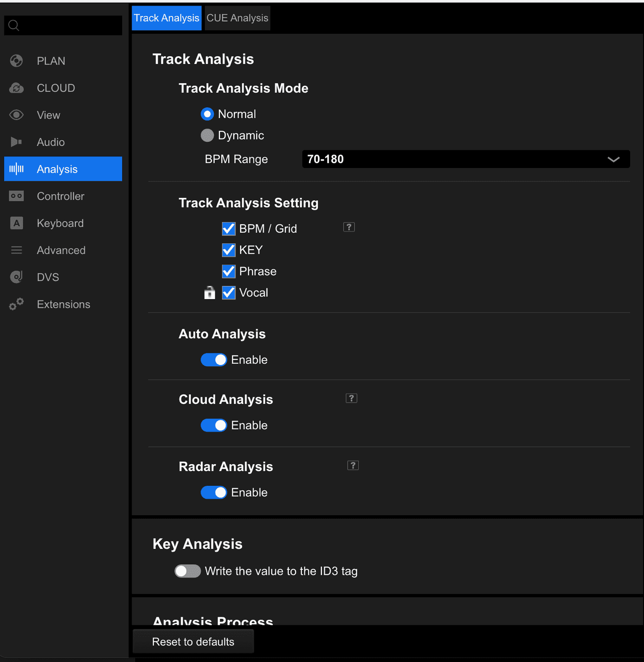This screenshot has height=662, width=644.
Task: Click the PLAN sidebar icon
Action: click(x=16, y=61)
